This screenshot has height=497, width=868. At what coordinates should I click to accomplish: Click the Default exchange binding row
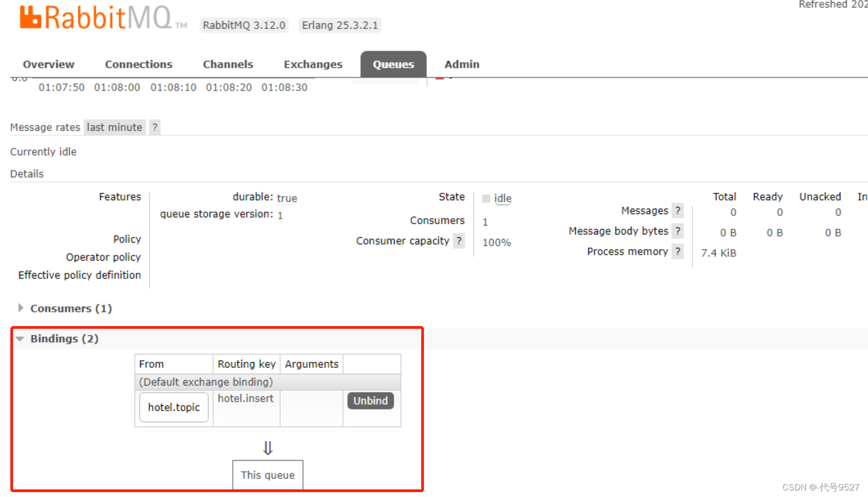pyautogui.click(x=268, y=382)
